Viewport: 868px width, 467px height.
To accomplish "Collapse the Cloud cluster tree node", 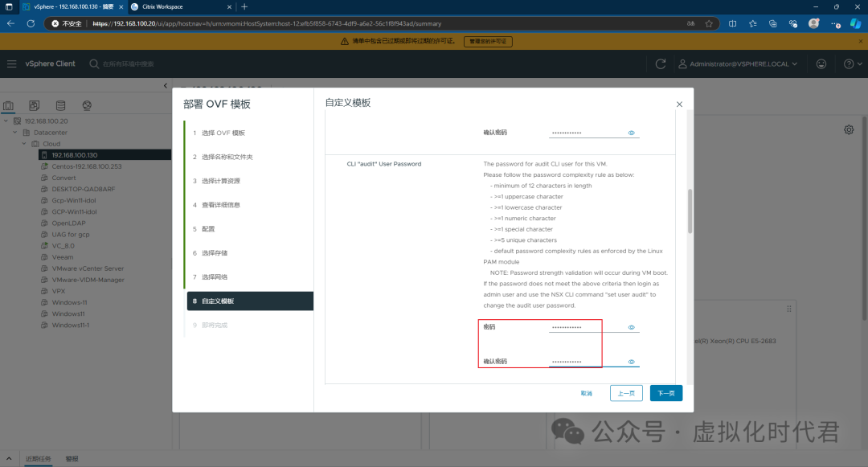I will pos(24,143).
